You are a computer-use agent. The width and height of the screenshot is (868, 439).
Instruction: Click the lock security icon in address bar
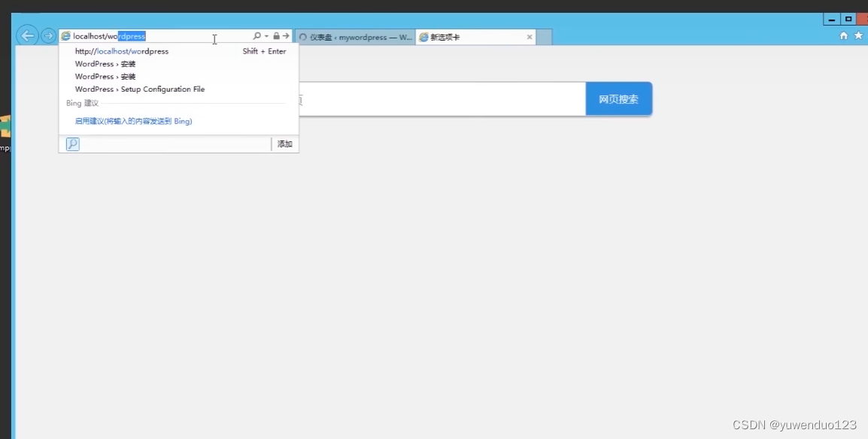pyautogui.click(x=276, y=36)
